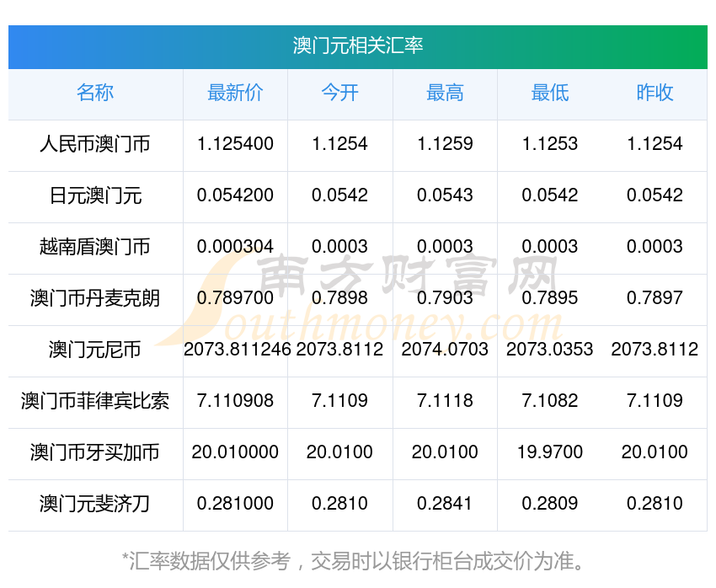The height and width of the screenshot is (588, 716).
Task: Select the 昨收 column header
Action: tap(655, 93)
